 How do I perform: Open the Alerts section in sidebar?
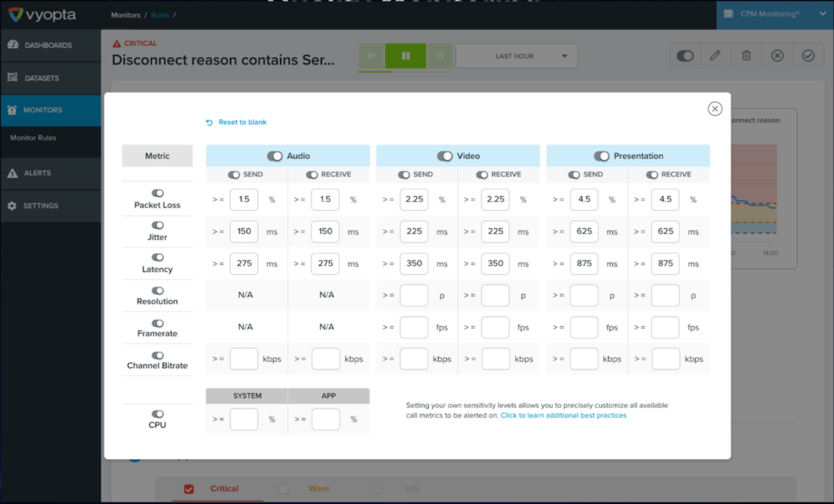coord(37,173)
